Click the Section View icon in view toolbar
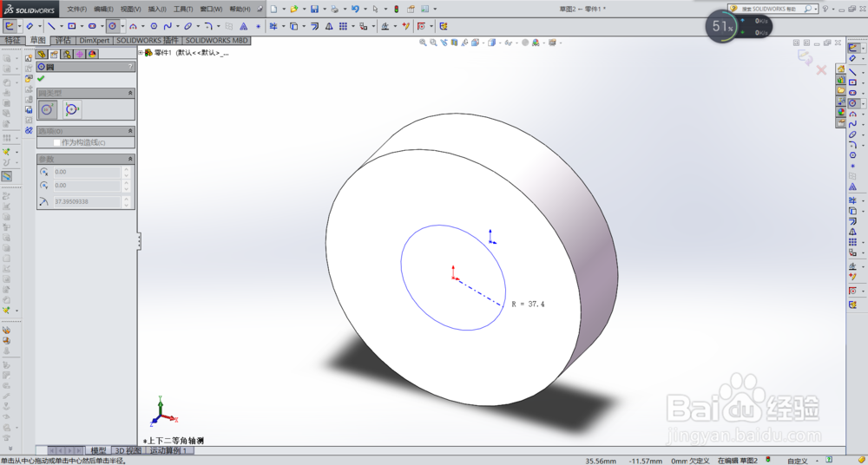 click(454, 43)
